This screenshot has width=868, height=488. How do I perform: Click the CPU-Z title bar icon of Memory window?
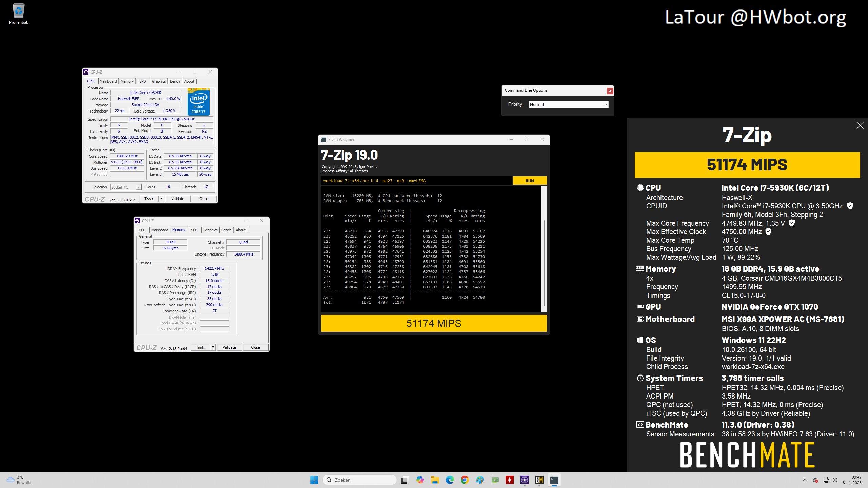coord(137,221)
